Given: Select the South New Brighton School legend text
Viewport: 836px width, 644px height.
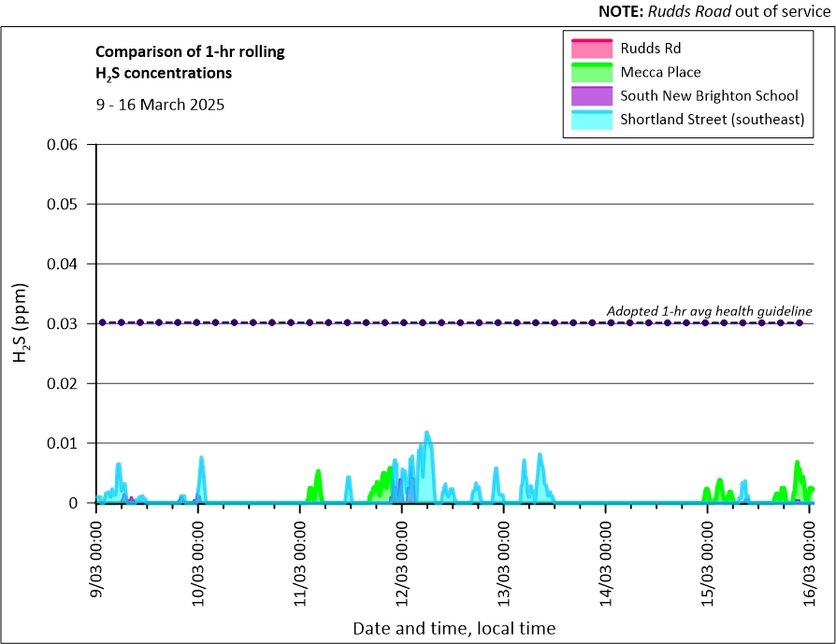Looking at the screenshot, I should click(709, 95).
